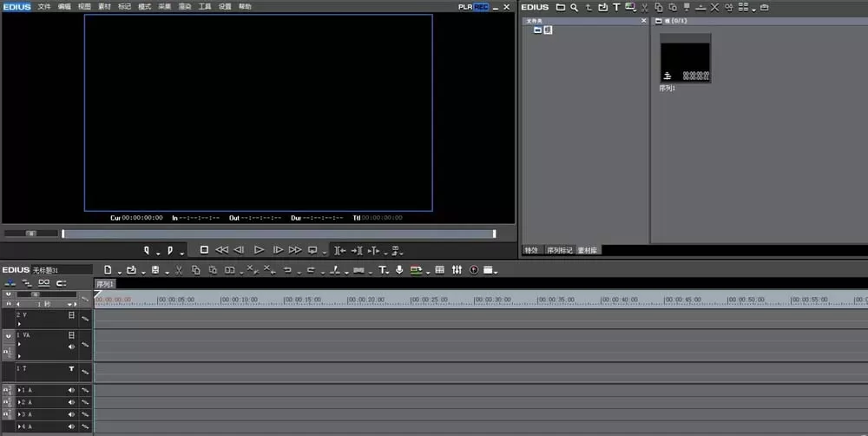
Task: Open the audio mixer icon
Action: tap(457, 270)
